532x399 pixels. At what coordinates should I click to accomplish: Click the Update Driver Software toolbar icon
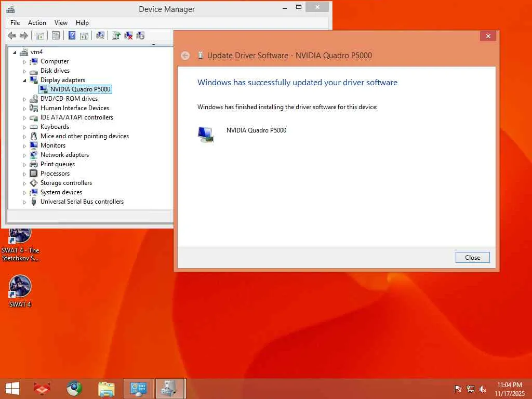tap(116, 35)
